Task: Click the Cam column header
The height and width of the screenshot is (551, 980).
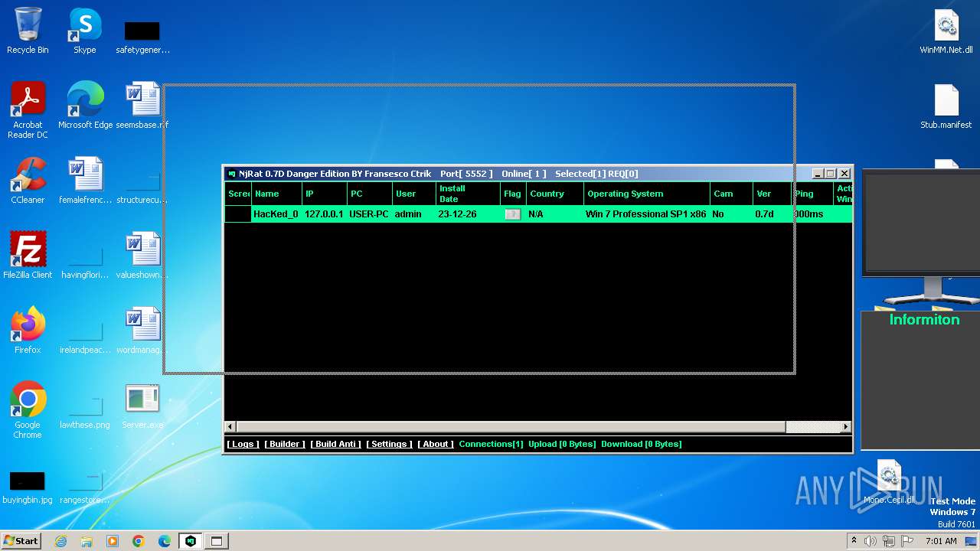Action: click(731, 194)
